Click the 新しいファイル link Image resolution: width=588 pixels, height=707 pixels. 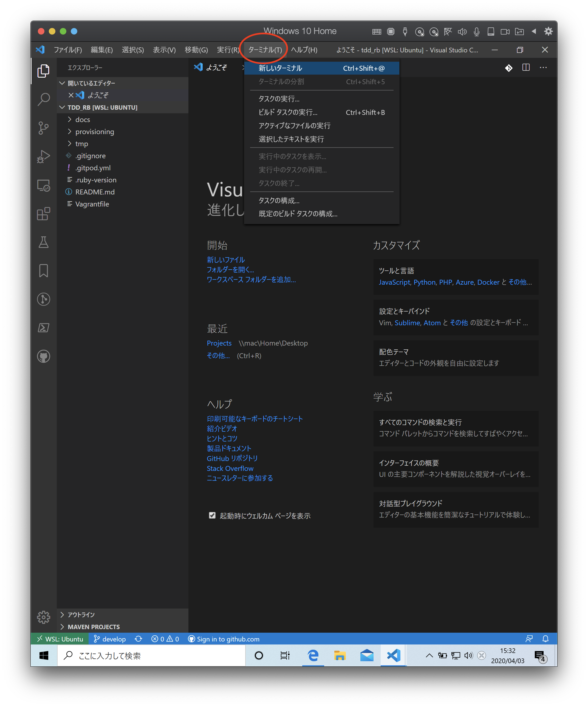click(226, 259)
